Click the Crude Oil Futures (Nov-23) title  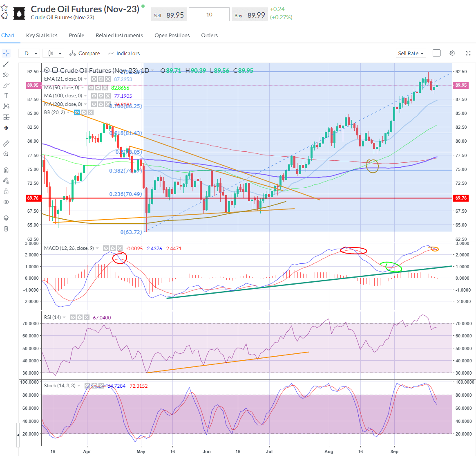tap(85, 9)
